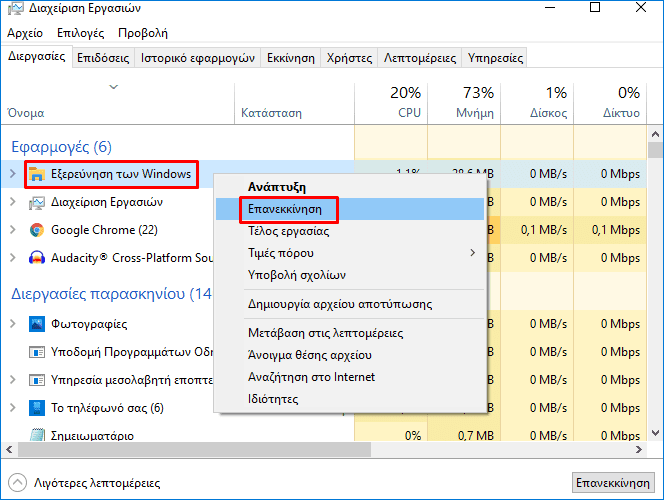This screenshot has height=500, width=664.
Task: Sort by Δίκτυο column header
Action: click(610, 104)
